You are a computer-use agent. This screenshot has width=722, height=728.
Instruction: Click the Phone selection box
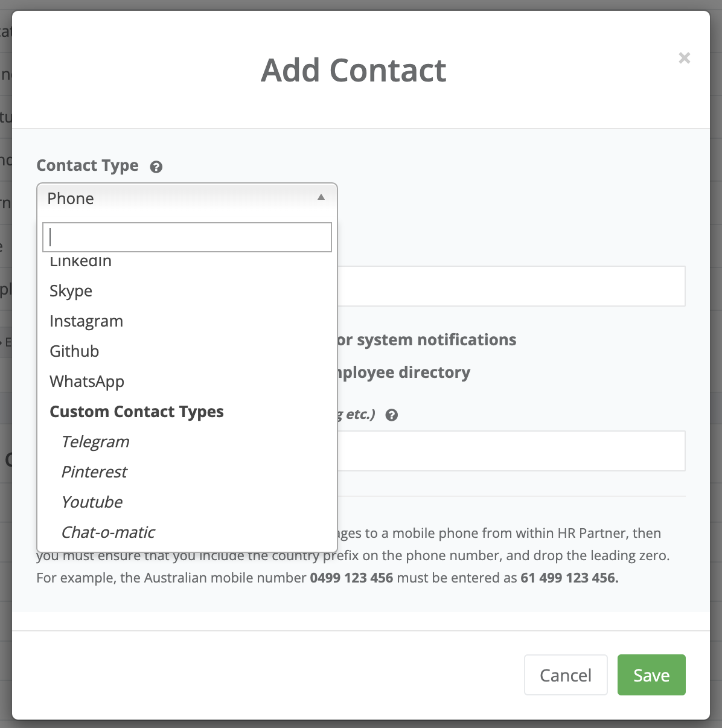tap(181, 198)
